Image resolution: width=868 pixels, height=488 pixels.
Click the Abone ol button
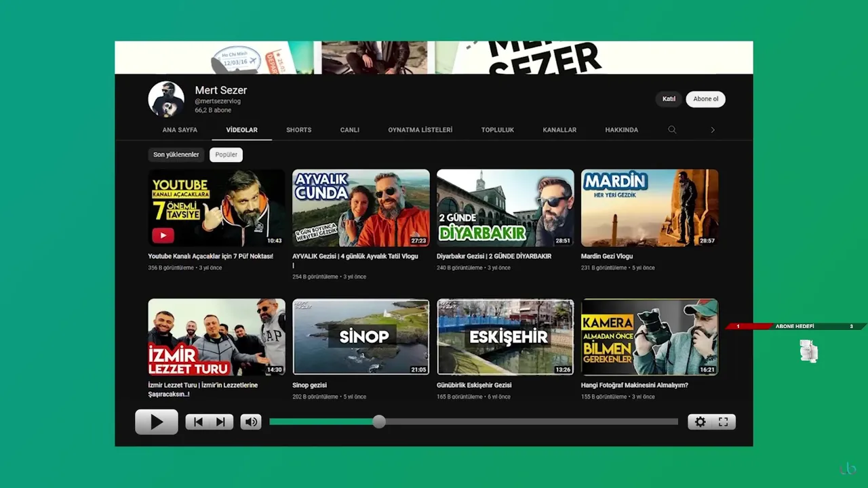coord(705,99)
